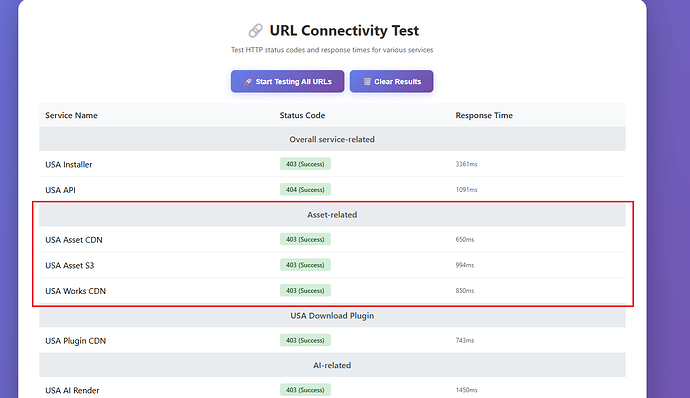690x398 pixels.
Task: Click the 850ms response time value
Action: (x=465, y=291)
